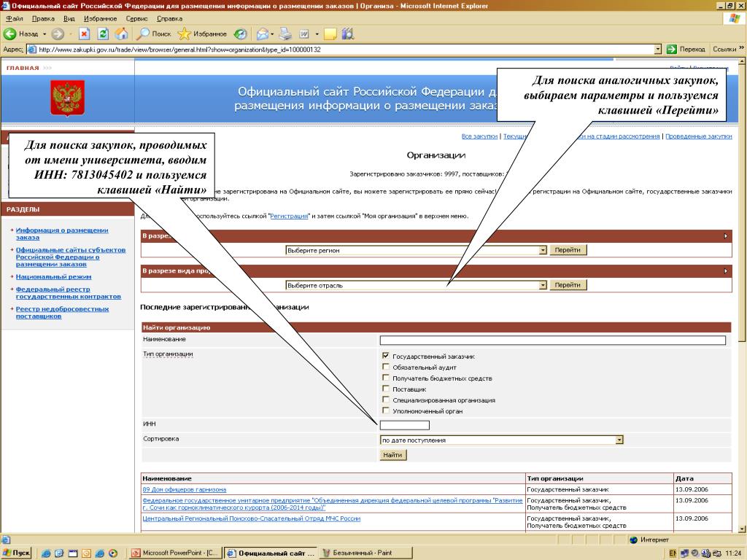Open the Поиск magnifier search icon
This screenshot has width=747, height=560.
(x=143, y=34)
